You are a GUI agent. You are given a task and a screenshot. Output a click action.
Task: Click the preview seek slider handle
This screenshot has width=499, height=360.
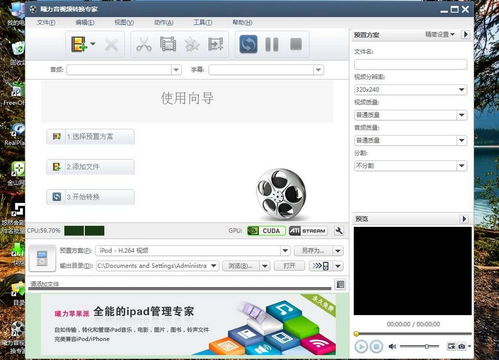356,334
